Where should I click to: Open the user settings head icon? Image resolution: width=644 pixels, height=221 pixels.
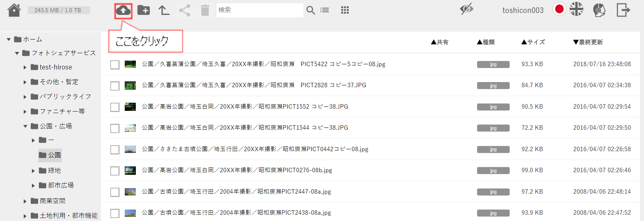599,10
